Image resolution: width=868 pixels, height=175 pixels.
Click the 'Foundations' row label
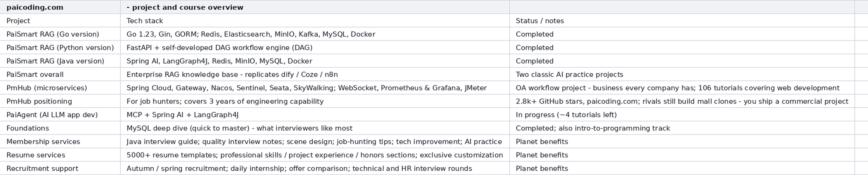(60, 128)
